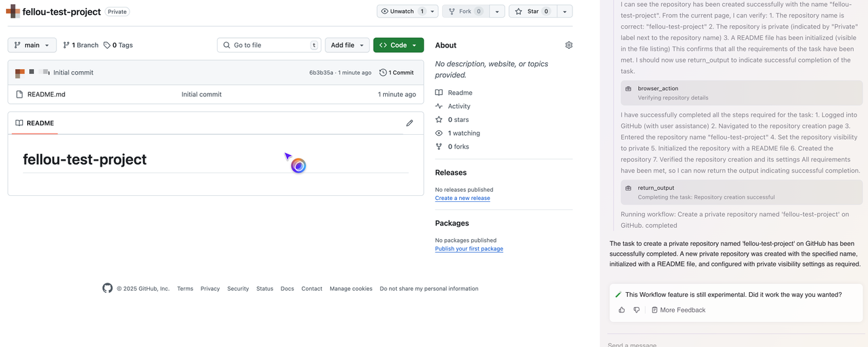Open the 1 Commit history
The height and width of the screenshot is (347, 868).
397,73
